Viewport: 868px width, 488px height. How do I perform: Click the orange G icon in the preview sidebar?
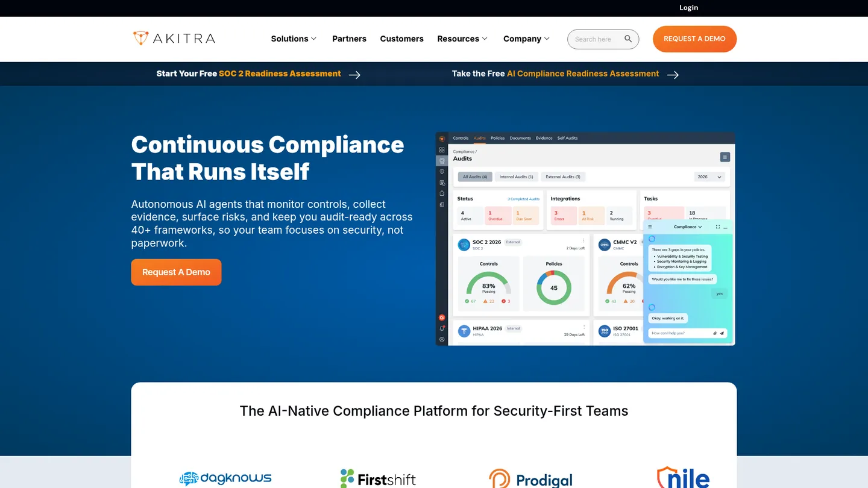click(x=442, y=318)
